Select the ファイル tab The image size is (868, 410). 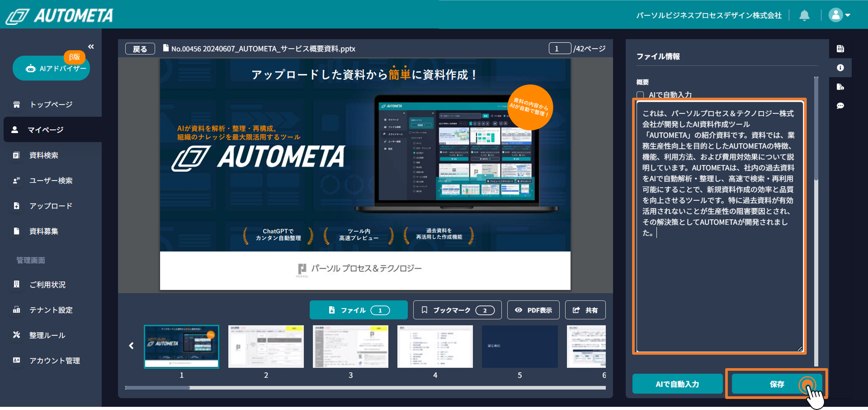pyautogui.click(x=359, y=310)
